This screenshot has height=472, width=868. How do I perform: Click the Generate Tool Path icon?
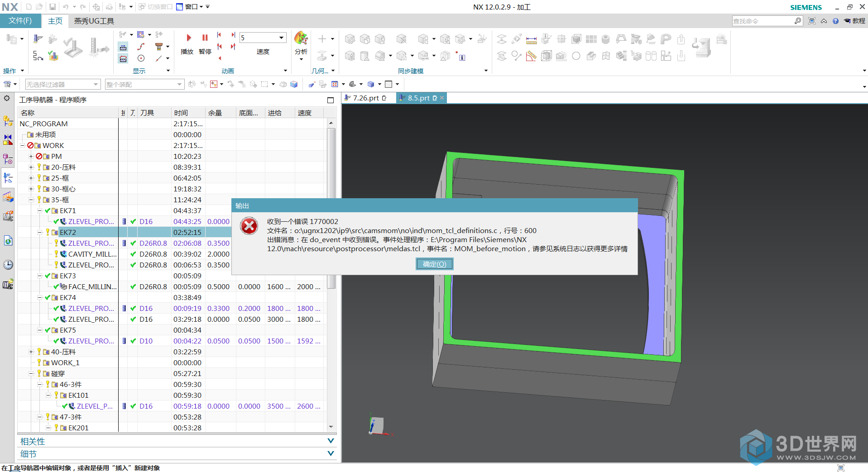tap(38, 40)
